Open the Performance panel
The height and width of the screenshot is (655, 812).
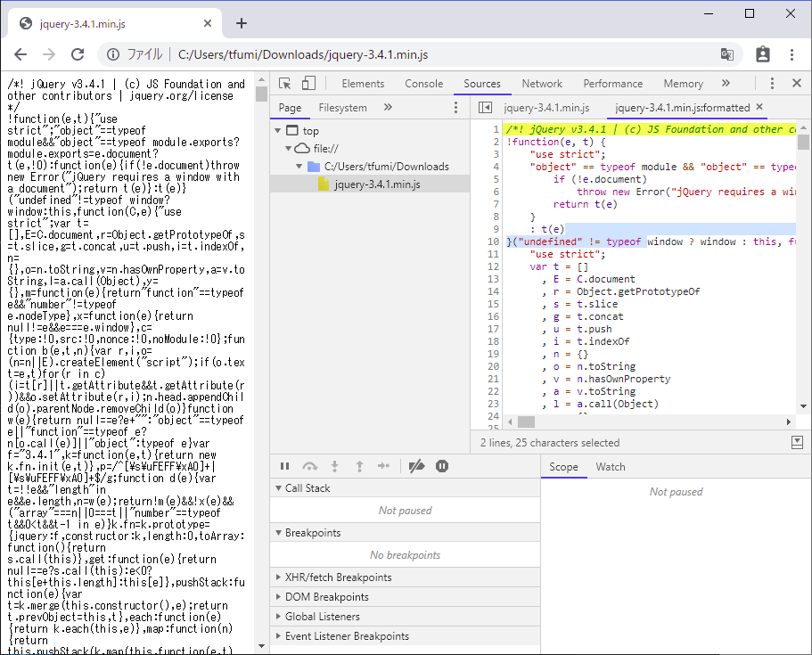pyautogui.click(x=613, y=84)
